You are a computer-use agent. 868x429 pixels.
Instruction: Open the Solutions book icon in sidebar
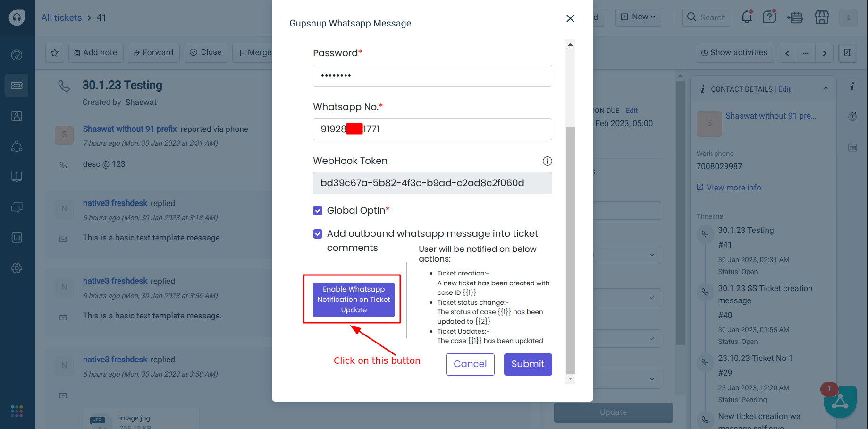17,177
